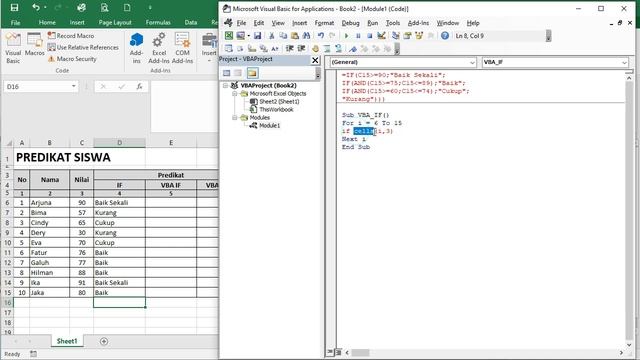This screenshot has height=360, width=640.
Task: Open Find with the binoculars icon
Action: 306,36
